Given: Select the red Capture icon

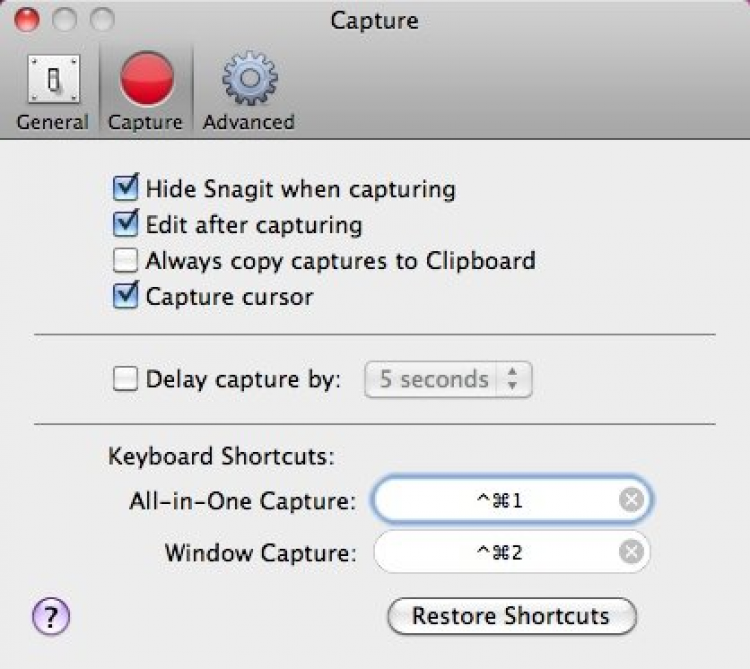Looking at the screenshot, I should point(146,80).
